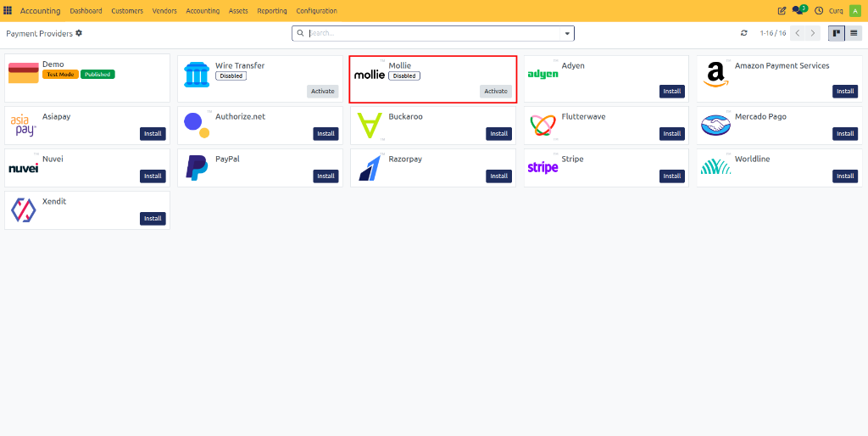Open the Dashboard menu
This screenshot has height=436, width=868.
86,10
